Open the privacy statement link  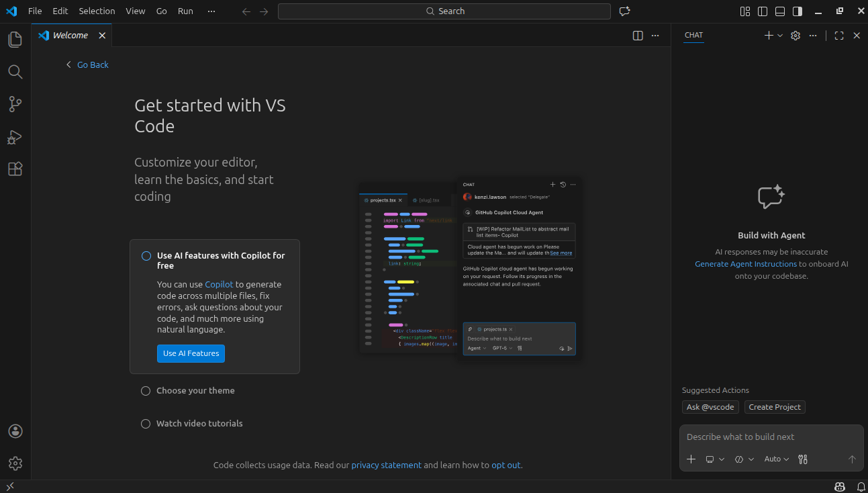[386, 465]
